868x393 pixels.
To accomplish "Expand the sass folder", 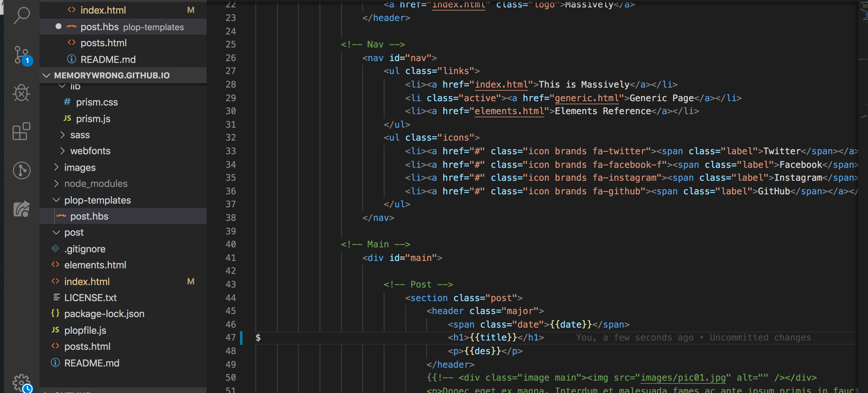I will [123, 135].
